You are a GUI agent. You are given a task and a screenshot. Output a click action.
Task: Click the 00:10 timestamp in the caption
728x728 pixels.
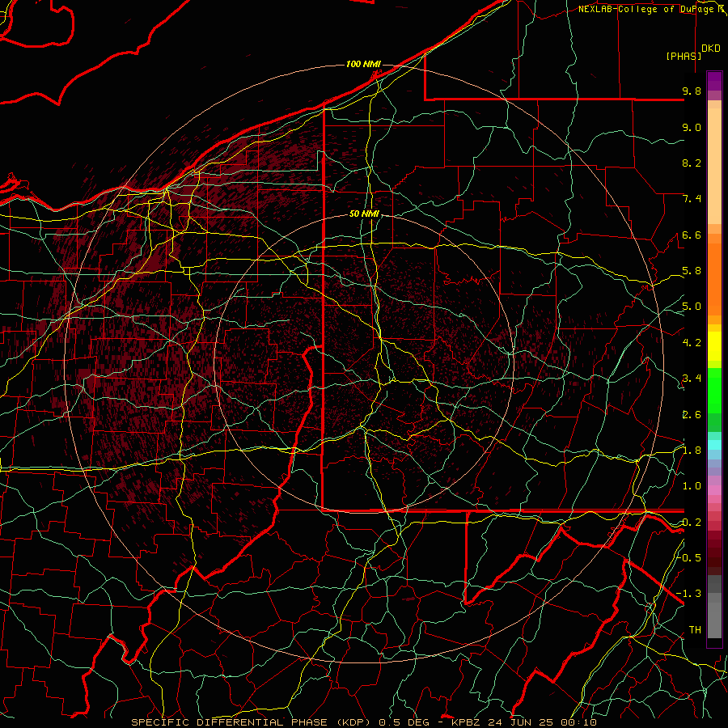click(x=580, y=722)
